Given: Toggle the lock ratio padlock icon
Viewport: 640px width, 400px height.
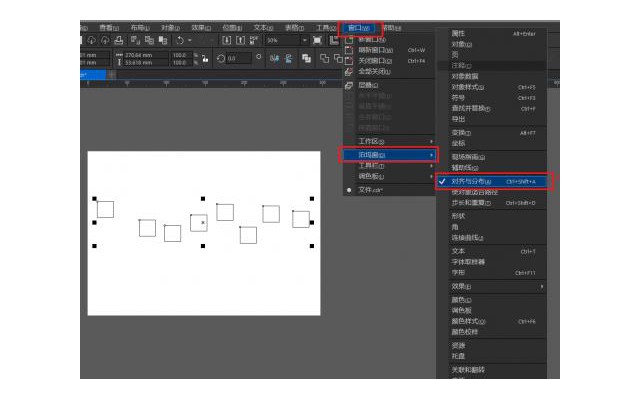Looking at the screenshot, I should [205, 59].
